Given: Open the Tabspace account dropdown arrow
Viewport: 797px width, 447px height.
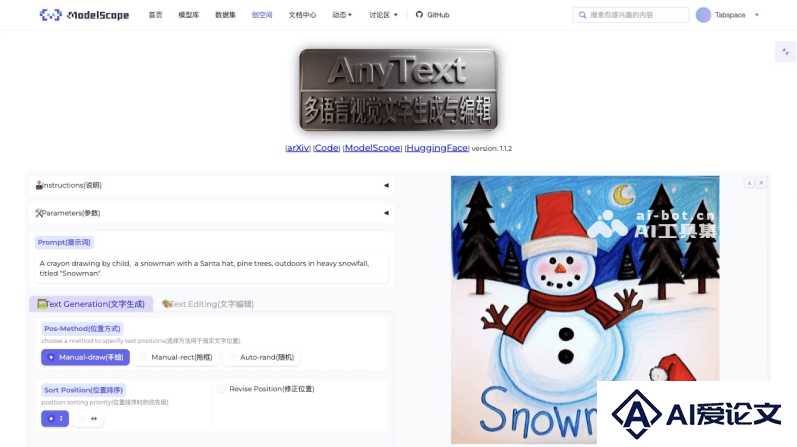Looking at the screenshot, I should click(756, 15).
